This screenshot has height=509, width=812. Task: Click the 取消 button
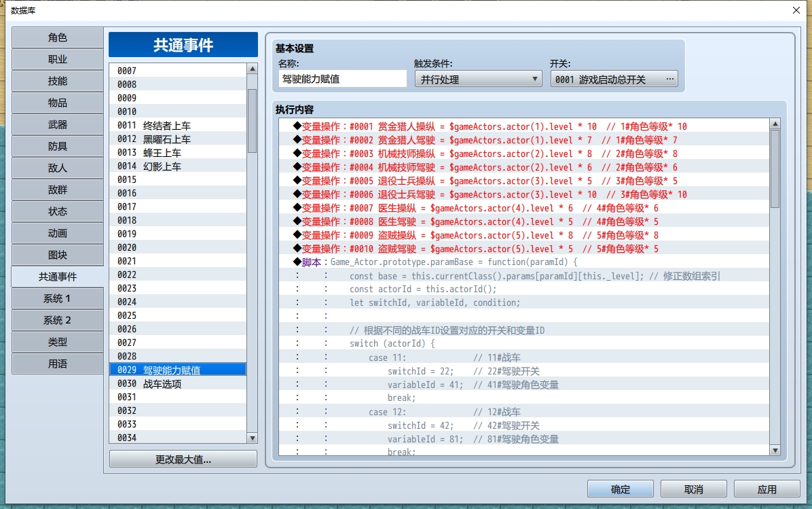[x=694, y=489]
